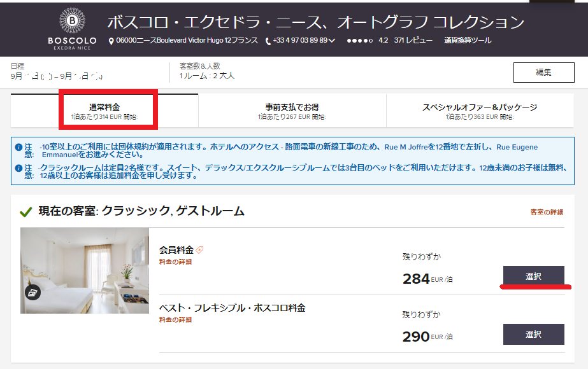588x369 pixels.
Task: Click the second 注意 info icon
Action: pos(18,168)
